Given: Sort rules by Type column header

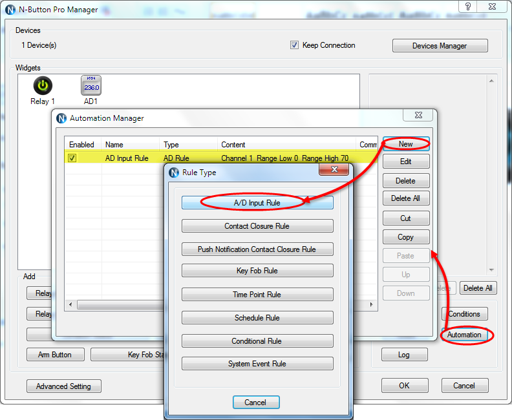Looking at the screenshot, I should (188, 145).
